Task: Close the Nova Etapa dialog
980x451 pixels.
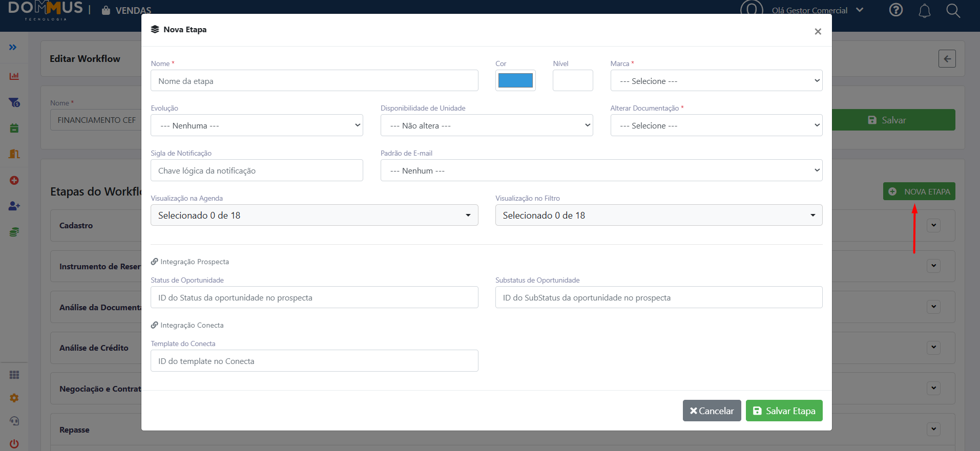Action: point(818,31)
